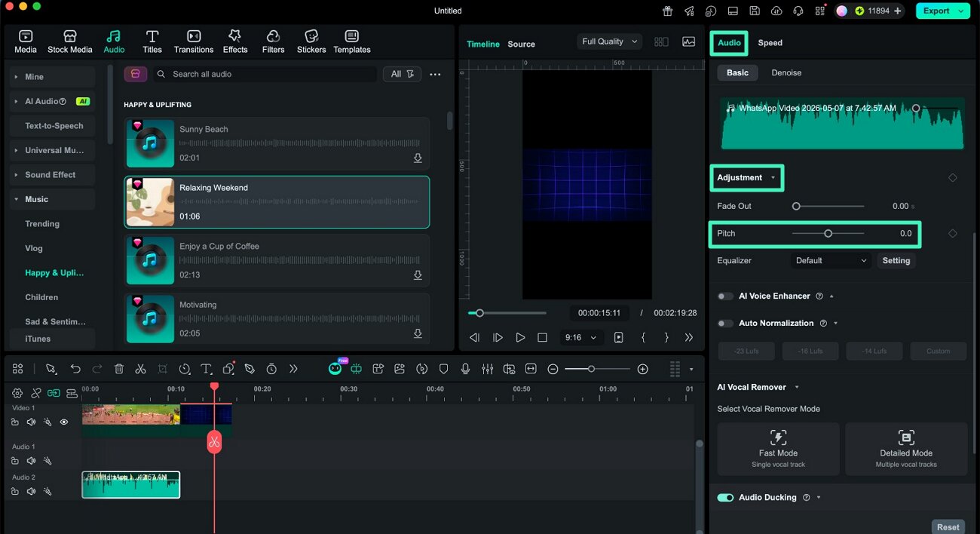Download the Sunny Beach track

pos(418,158)
